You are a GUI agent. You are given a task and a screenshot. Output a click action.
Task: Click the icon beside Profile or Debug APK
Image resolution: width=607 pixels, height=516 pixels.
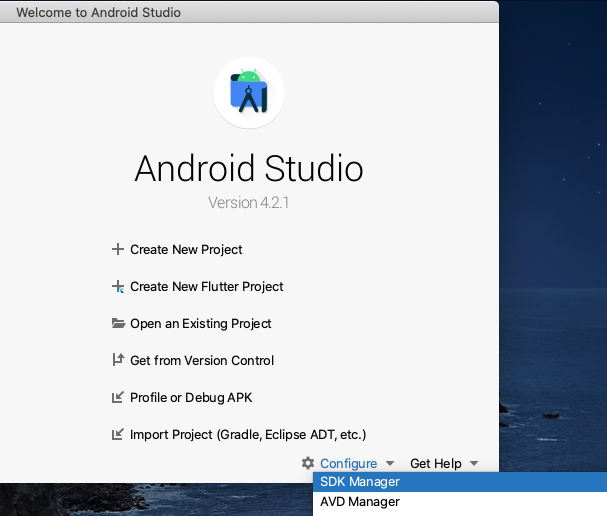(118, 397)
